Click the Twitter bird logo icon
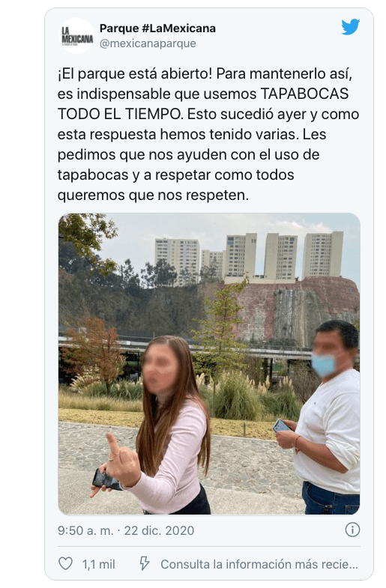Image resolution: width=386 pixels, height=588 pixels. [350, 27]
